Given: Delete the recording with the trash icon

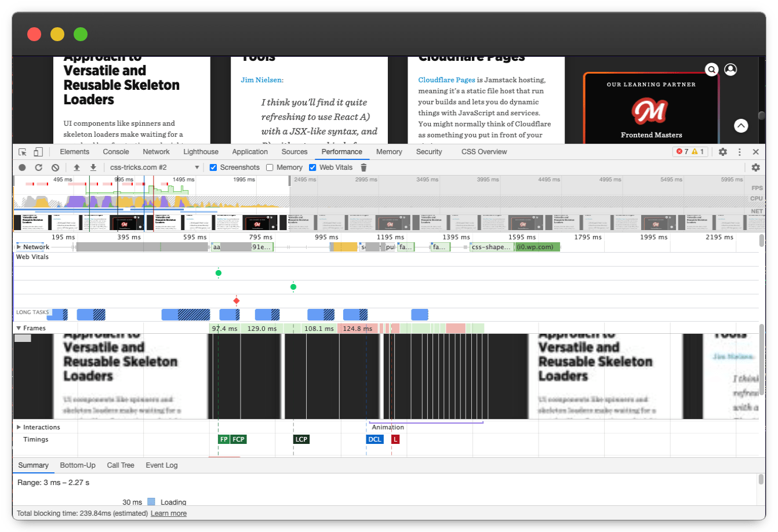Looking at the screenshot, I should (x=363, y=167).
